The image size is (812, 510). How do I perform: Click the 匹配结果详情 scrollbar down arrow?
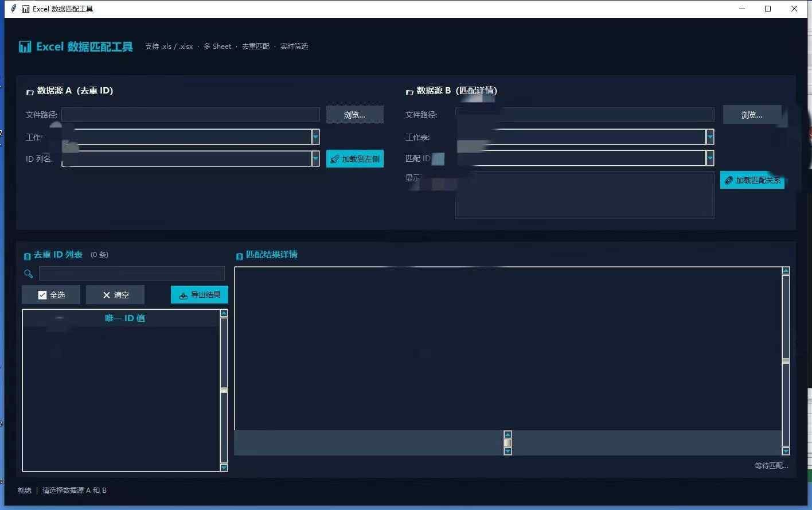[786, 451]
